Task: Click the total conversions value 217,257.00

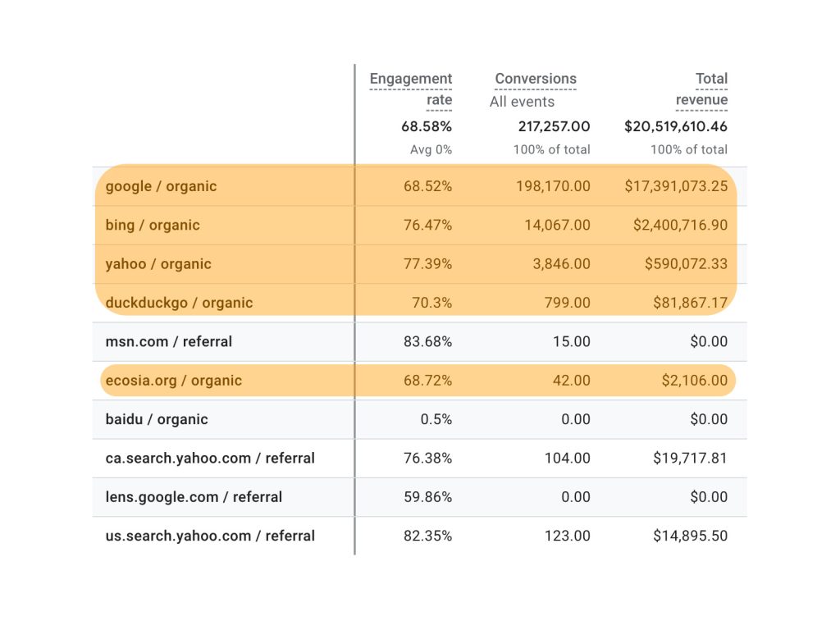Action: click(x=554, y=127)
